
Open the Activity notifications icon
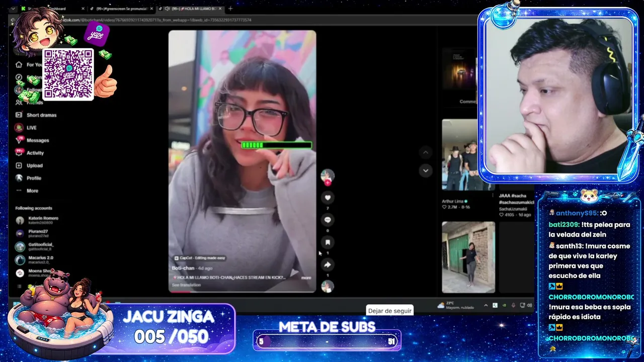[x=19, y=153]
